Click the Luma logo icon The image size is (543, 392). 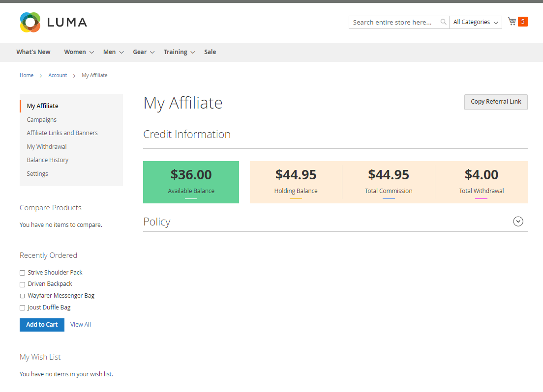(x=30, y=22)
